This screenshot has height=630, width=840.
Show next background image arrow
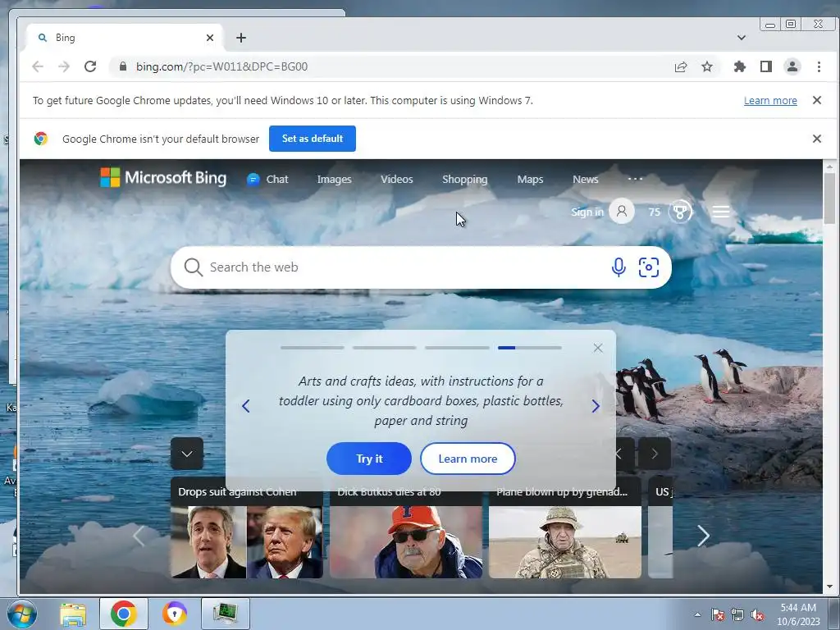pyautogui.click(x=655, y=454)
